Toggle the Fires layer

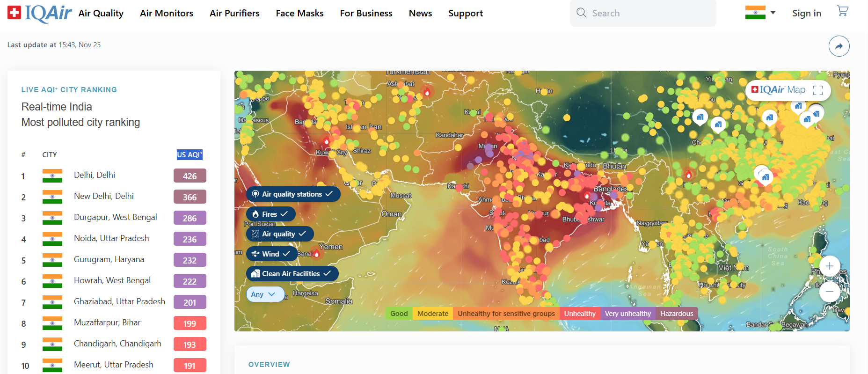tap(270, 214)
